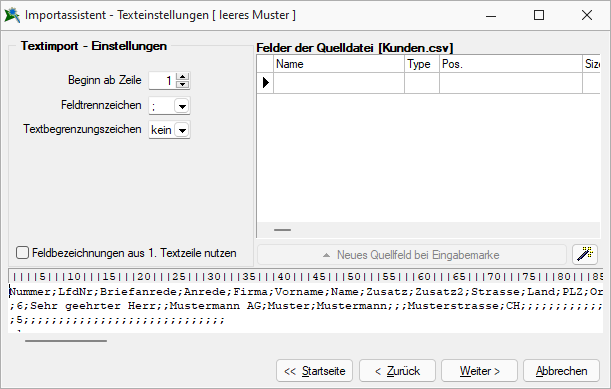611x389 pixels.
Task: Click the empty Type cell in first row
Action: tap(422, 83)
